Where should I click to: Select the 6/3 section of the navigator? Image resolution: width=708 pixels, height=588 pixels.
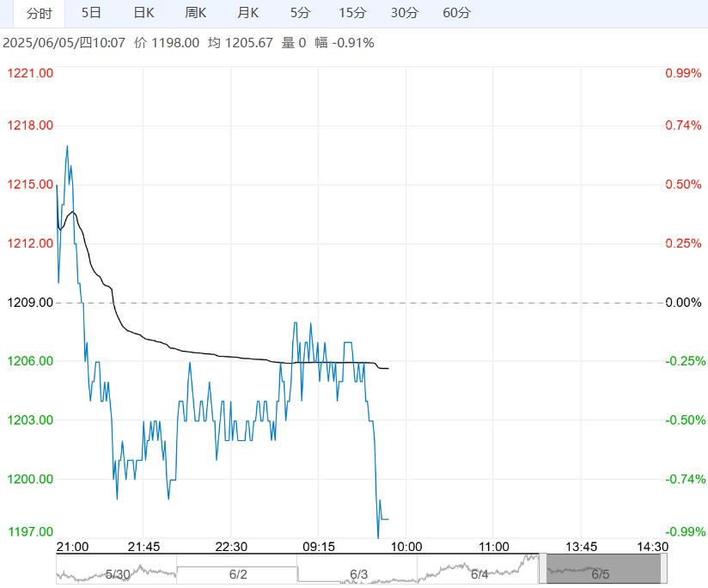coord(358,573)
